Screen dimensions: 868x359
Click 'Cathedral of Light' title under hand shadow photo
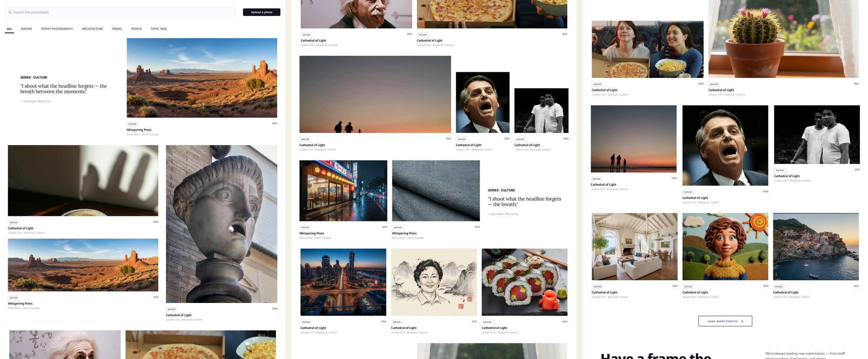point(21,228)
